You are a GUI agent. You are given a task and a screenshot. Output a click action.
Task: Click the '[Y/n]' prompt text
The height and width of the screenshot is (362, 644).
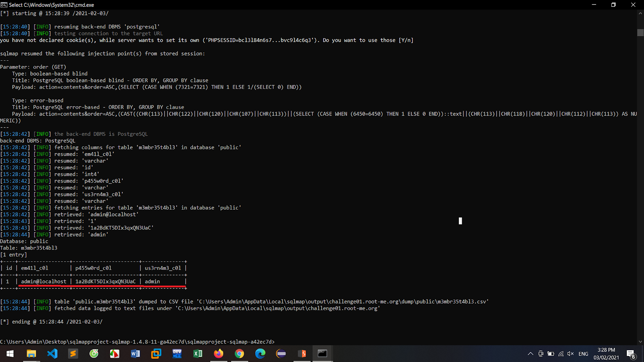tap(406, 40)
